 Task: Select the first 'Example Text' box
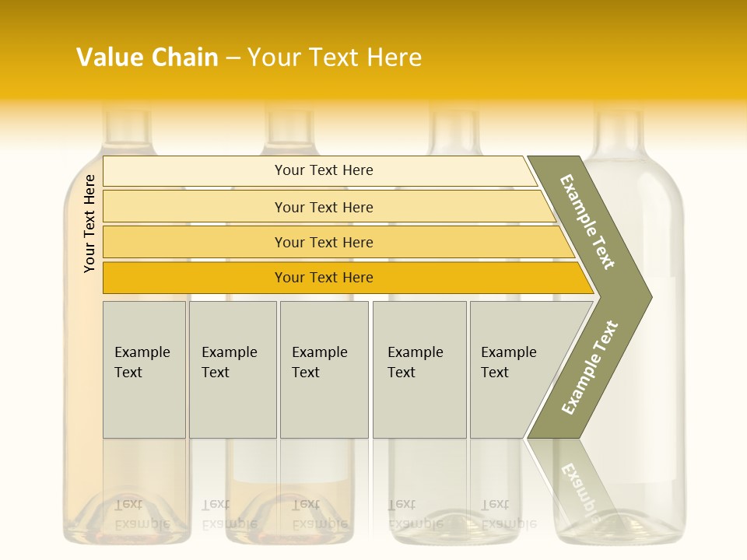pyautogui.click(x=144, y=369)
